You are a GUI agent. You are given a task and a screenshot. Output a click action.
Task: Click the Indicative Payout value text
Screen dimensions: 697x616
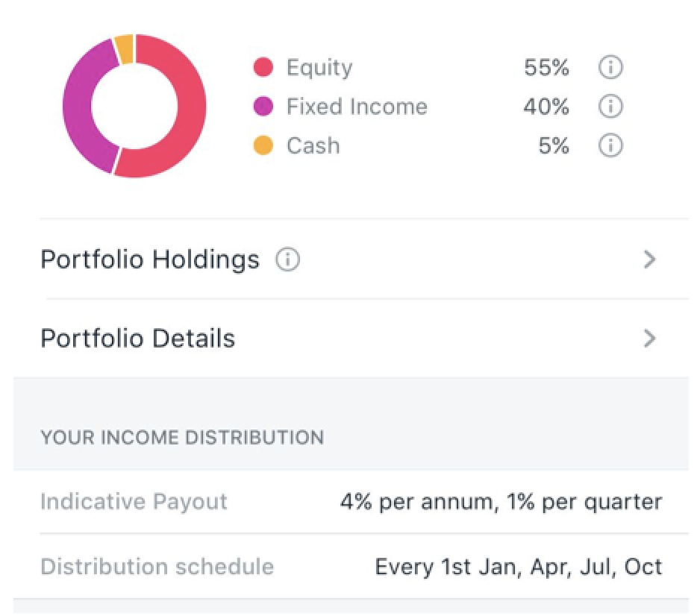click(501, 503)
